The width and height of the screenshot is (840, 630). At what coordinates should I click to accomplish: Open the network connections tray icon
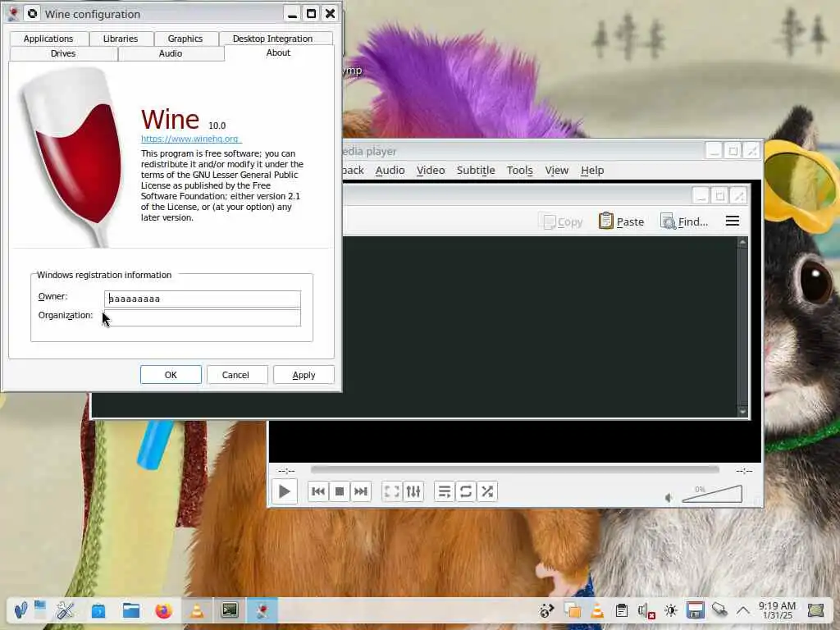point(719,609)
